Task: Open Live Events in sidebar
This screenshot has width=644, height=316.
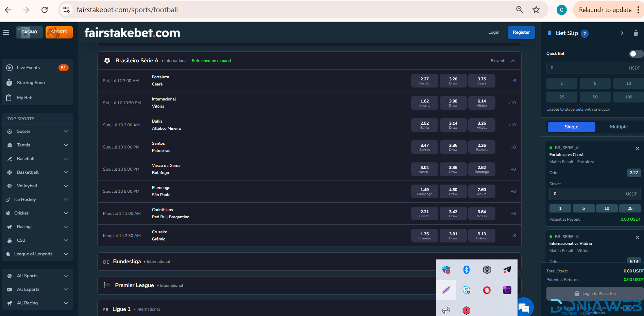Action: point(37,68)
